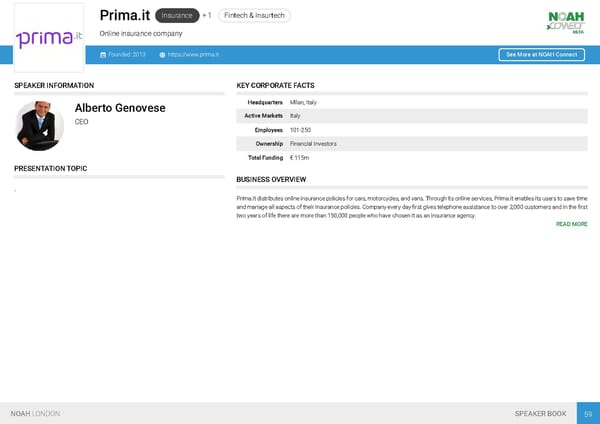Click the Prima.it company logo
The image size is (600, 424).
click(49, 38)
